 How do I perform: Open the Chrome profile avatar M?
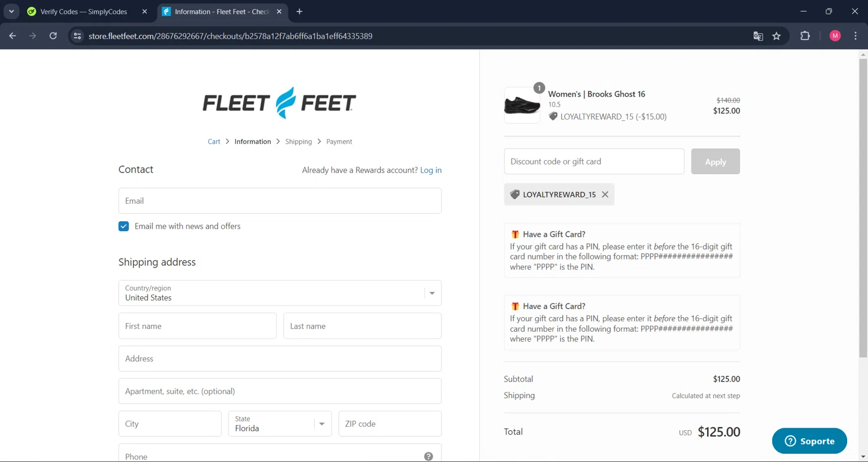pyautogui.click(x=835, y=36)
